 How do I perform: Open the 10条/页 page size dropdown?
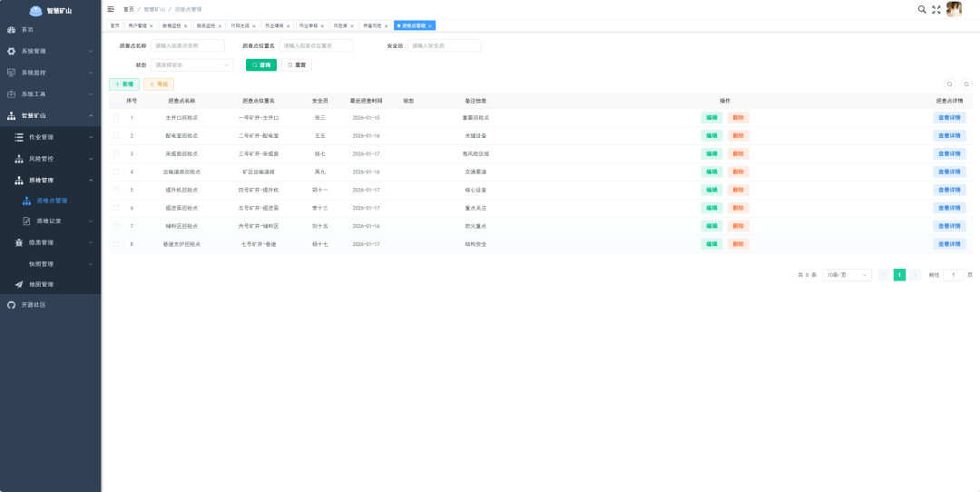[847, 275]
